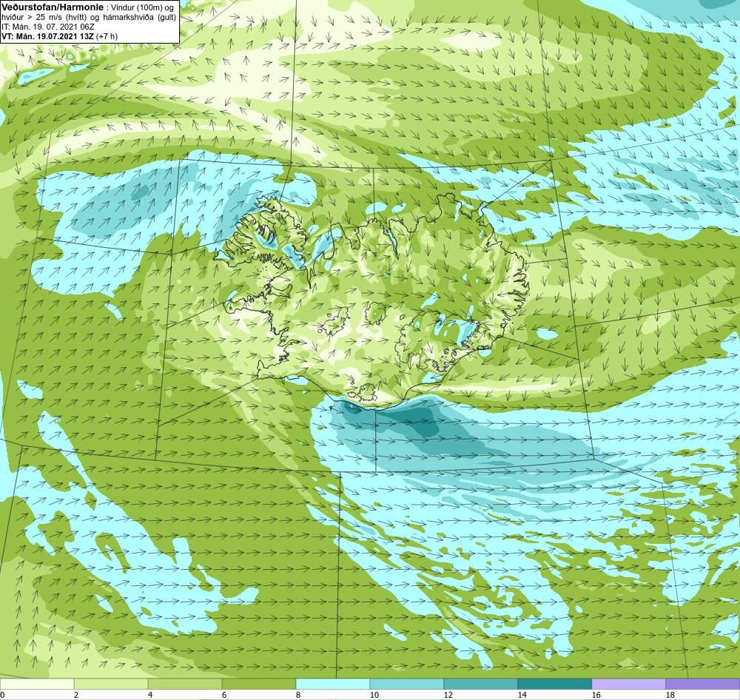Viewport: 740px width, 700px height.
Task: Click the legend scale label '8'
Action: (298, 695)
